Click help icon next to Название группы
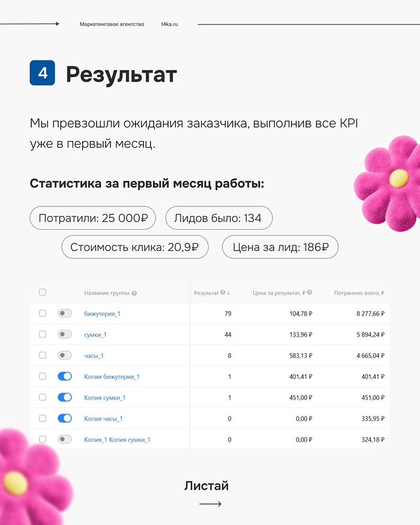The width and height of the screenshot is (420, 525). (x=134, y=293)
